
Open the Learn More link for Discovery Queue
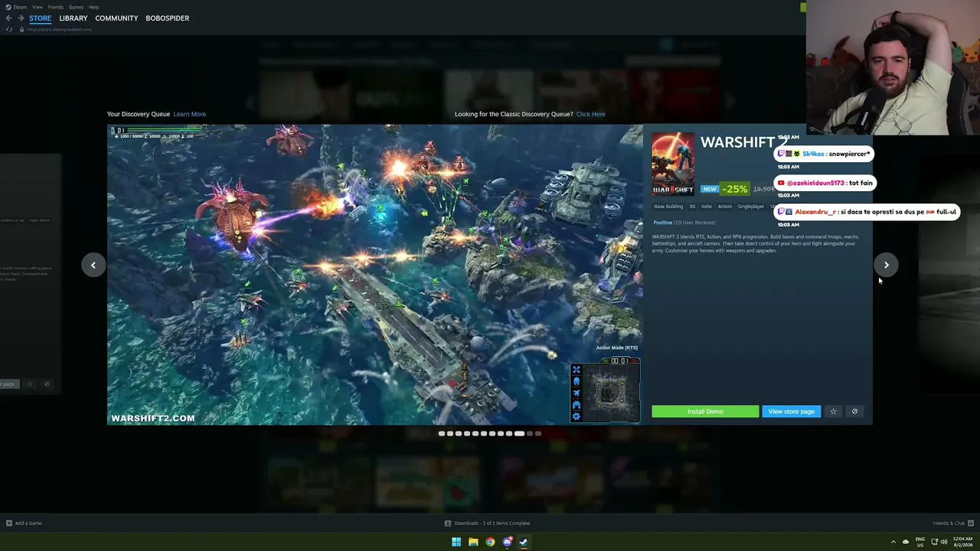189,114
